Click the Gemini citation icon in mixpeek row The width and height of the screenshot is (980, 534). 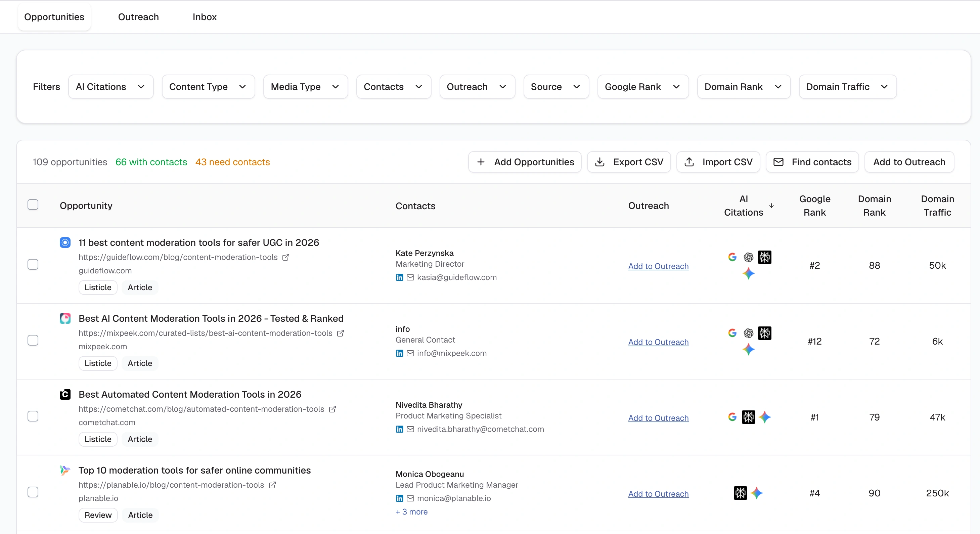coord(748,349)
